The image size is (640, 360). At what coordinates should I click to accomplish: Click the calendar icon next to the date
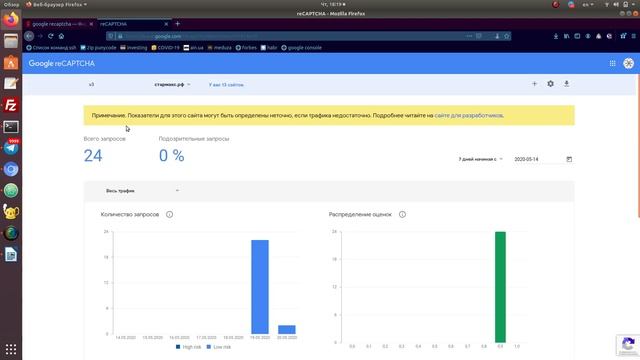point(569,159)
